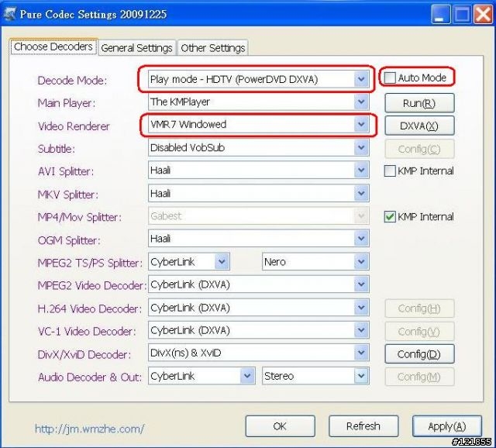Screen dimensions: 496x448
Task: Open the jm.wmzhe.com link
Action: coord(90,429)
